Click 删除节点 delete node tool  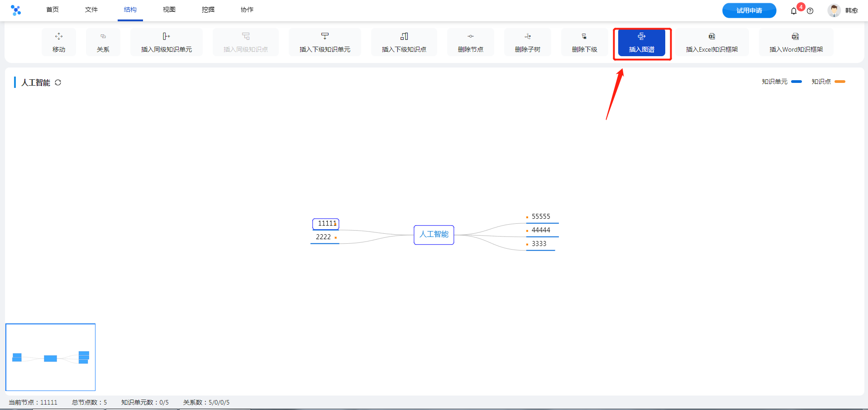471,42
